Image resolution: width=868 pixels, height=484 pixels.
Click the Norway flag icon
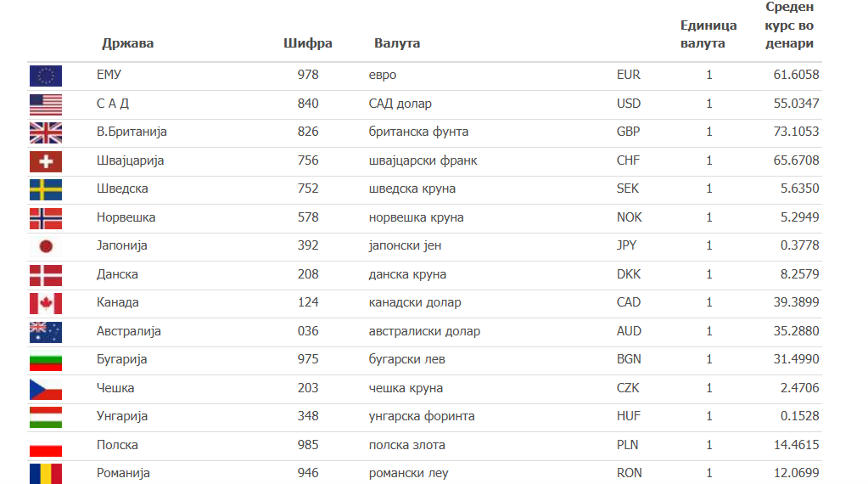(x=46, y=218)
